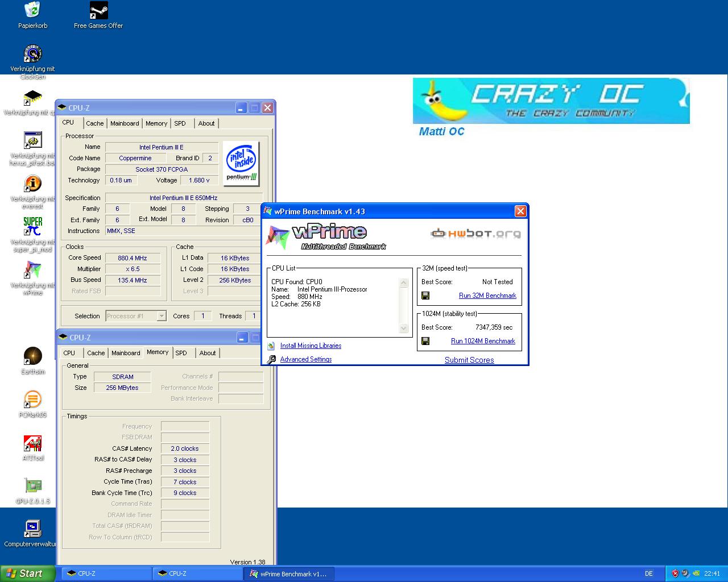Click Advanced Settings link
Screen dimensions: 728x582
pos(305,359)
